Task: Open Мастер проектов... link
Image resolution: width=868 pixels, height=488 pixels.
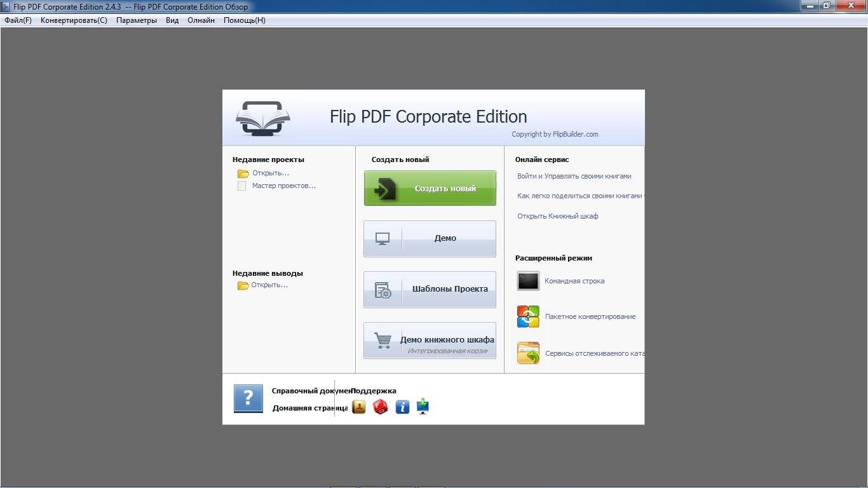Action: tap(284, 186)
